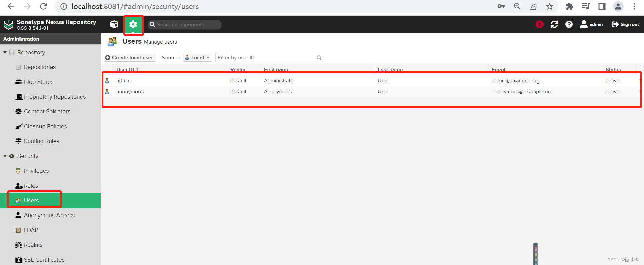Viewport: 644px width, 265px height.
Task: Bookmark this page with star
Action: coord(550,6)
